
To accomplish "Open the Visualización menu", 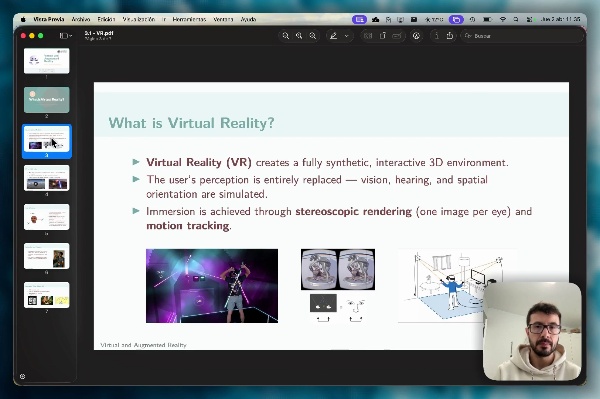I will pyautogui.click(x=139, y=19).
